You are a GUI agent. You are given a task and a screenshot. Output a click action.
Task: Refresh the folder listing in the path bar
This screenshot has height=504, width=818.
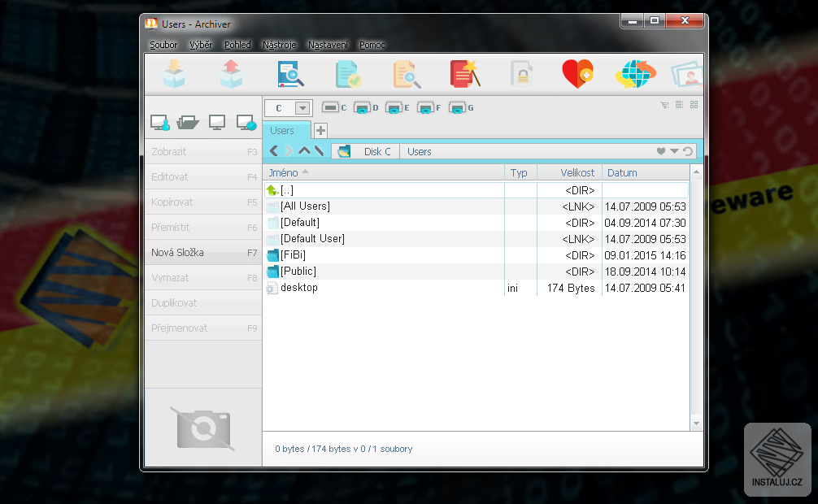pyautogui.click(x=688, y=151)
